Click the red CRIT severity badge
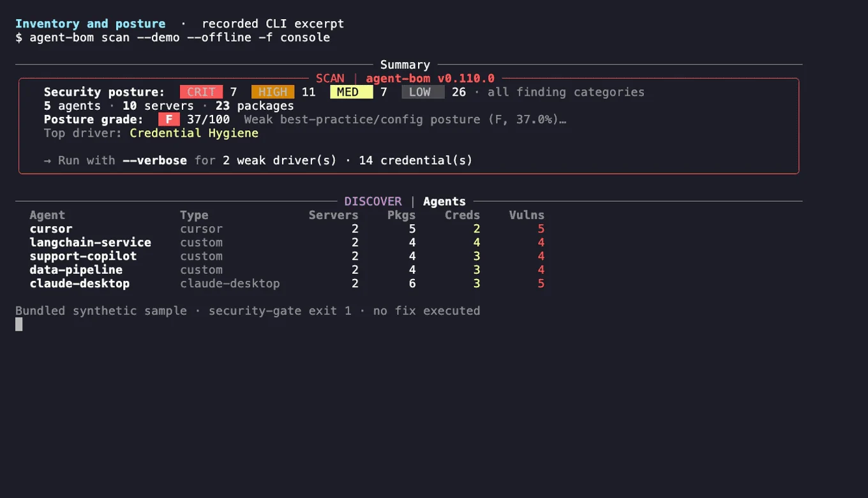Viewport: 868px width, 498px height. click(x=201, y=92)
